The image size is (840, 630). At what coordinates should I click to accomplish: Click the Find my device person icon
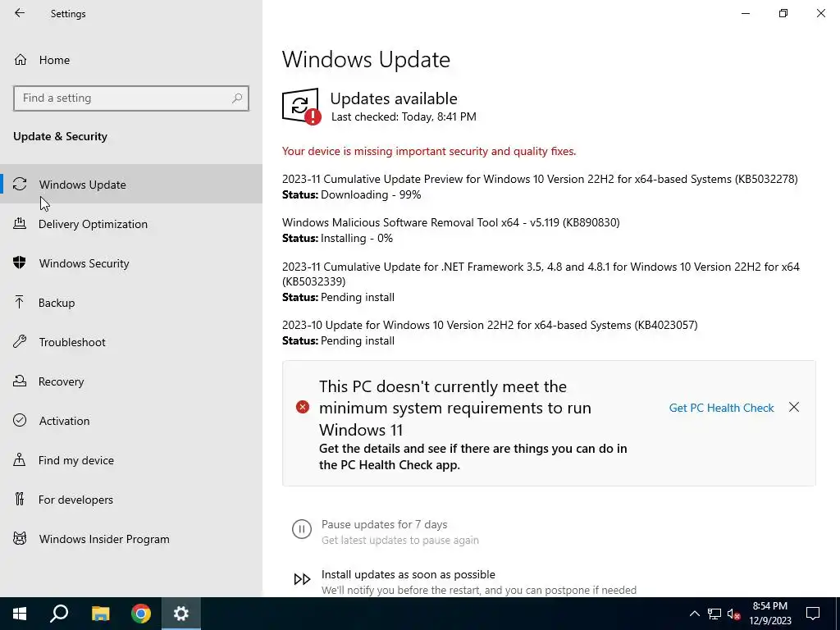(20, 459)
